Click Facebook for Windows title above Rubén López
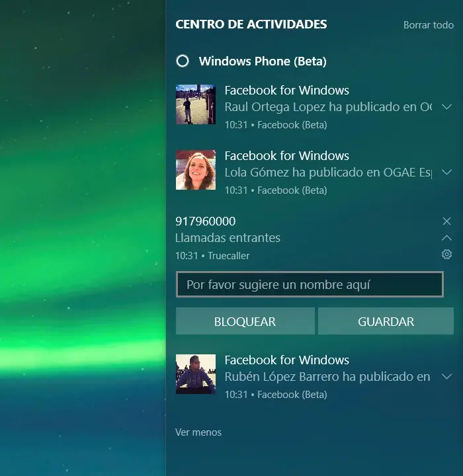Screen dimensions: 463x476 click(287, 360)
